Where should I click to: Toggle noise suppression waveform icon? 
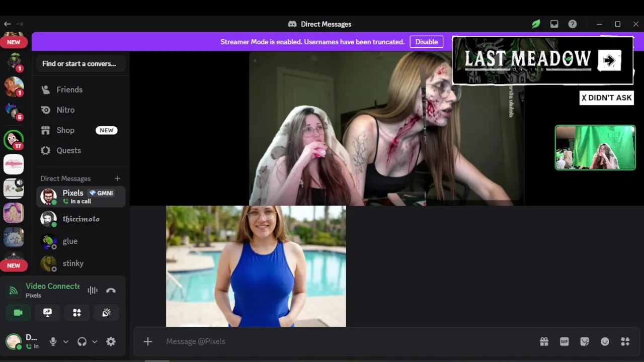(93, 290)
